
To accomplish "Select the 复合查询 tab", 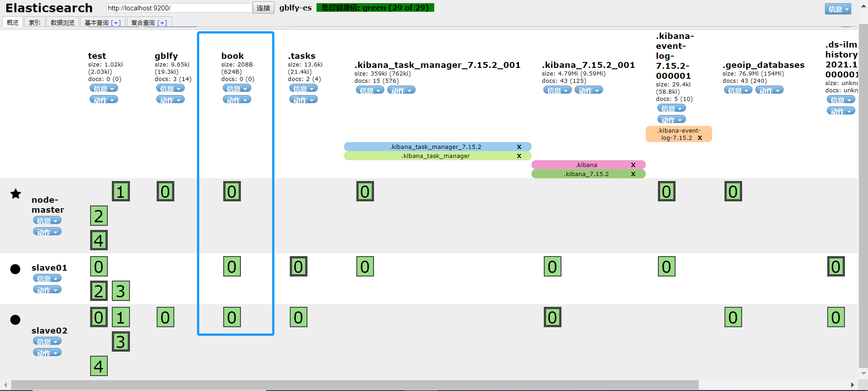I will [149, 23].
